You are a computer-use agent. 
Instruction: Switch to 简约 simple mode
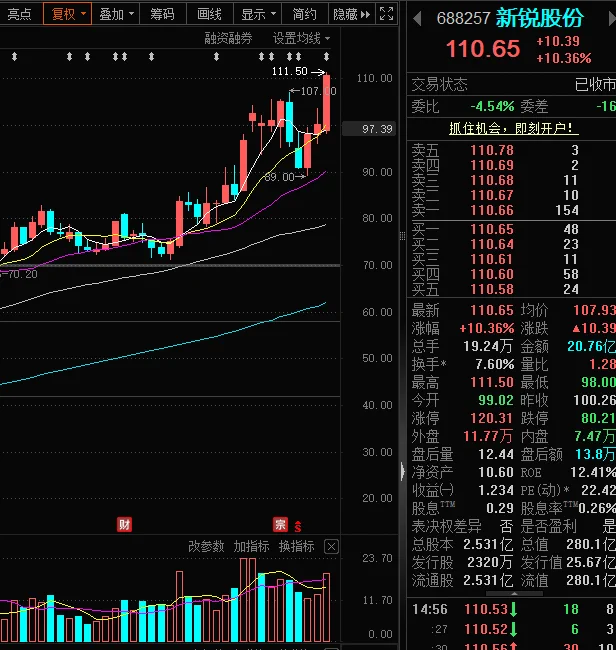[305, 14]
